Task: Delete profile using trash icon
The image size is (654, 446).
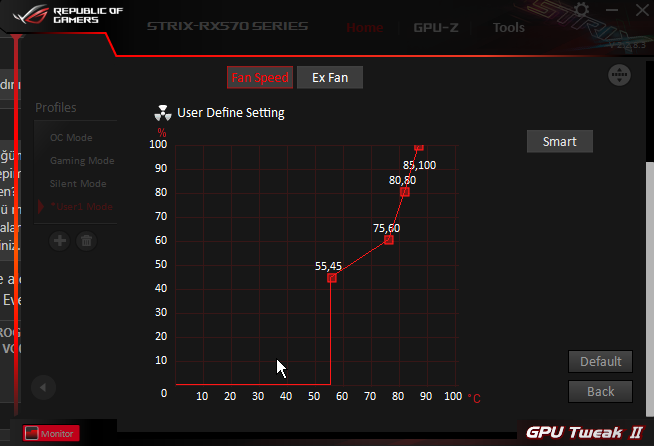Action: (86, 241)
